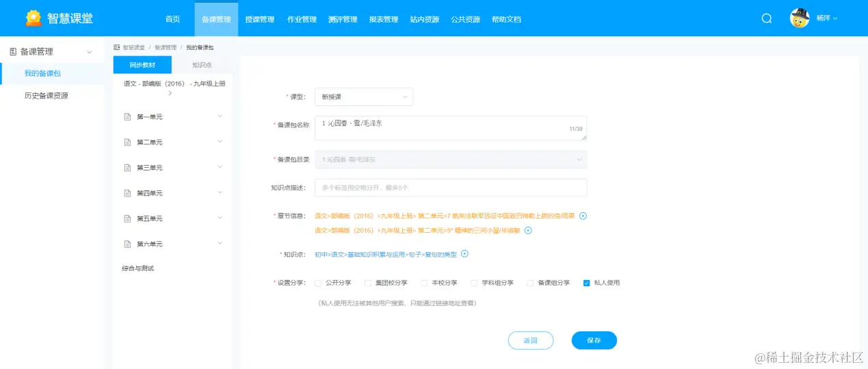Click the breadcrumb menu-fold icon

[x=116, y=47]
